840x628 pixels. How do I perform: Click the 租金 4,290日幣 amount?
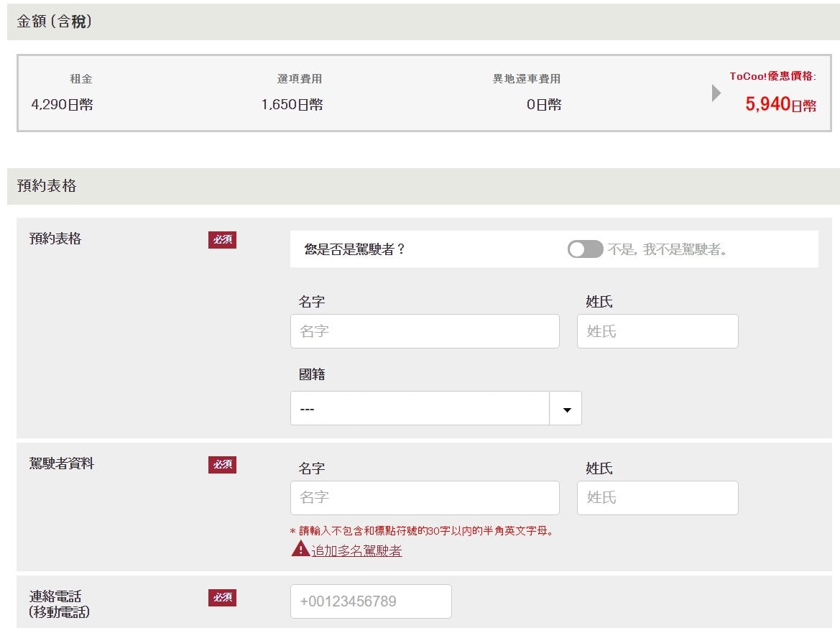62,105
